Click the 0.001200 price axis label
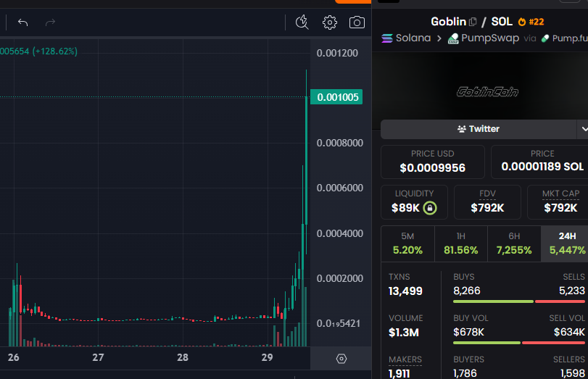 click(x=337, y=53)
